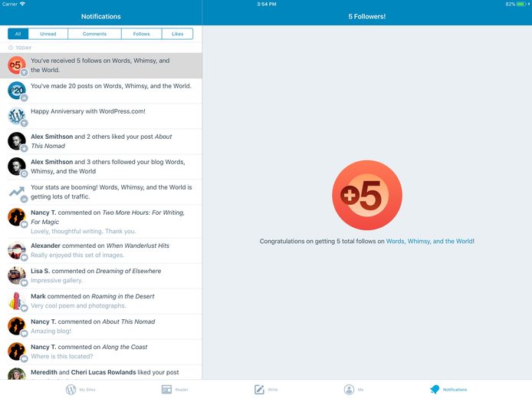Tap Lisa S. avatar on Dreaming of Elsewhere comment
Viewport: 532px width, 399px height.
coord(17,275)
